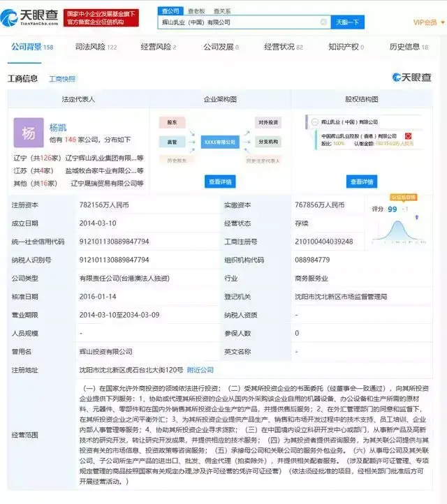Open the 经营风险 tab
447x504 pixels.
coord(159,47)
